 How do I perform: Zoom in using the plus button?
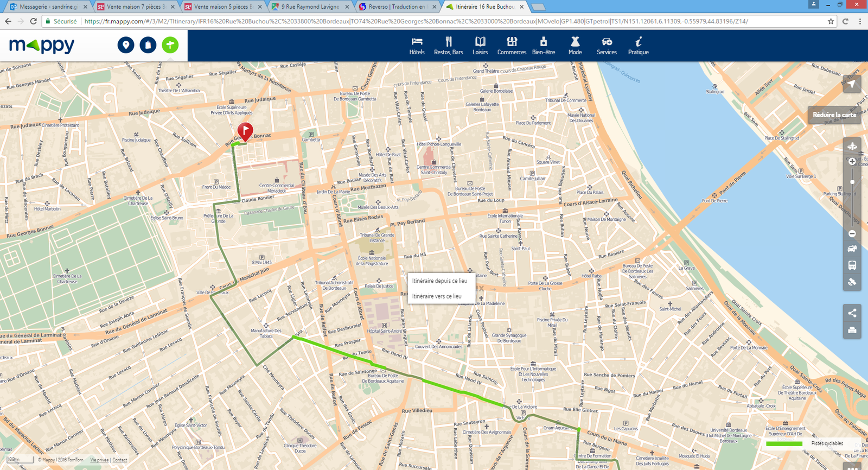(852, 162)
